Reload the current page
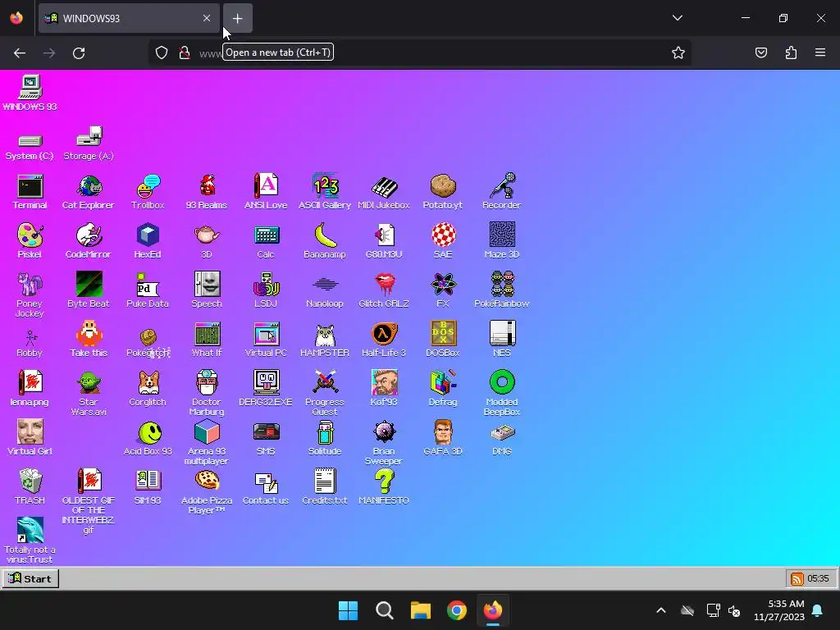The height and width of the screenshot is (630, 840). [x=79, y=52]
